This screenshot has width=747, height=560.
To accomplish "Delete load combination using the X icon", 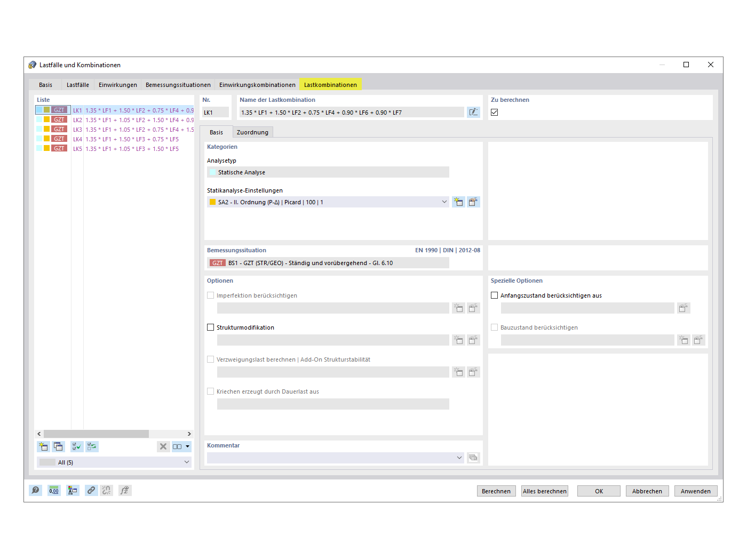I will (163, 446).
